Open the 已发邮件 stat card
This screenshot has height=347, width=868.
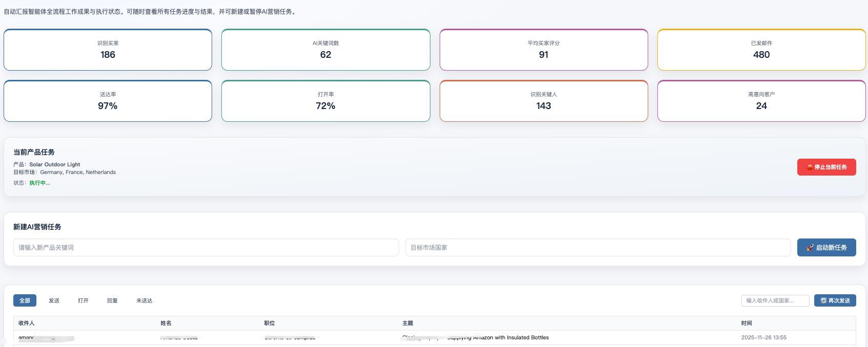coord(761,50)
